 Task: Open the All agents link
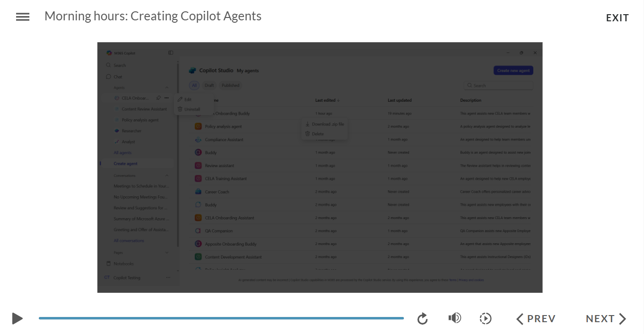[122, 153]
